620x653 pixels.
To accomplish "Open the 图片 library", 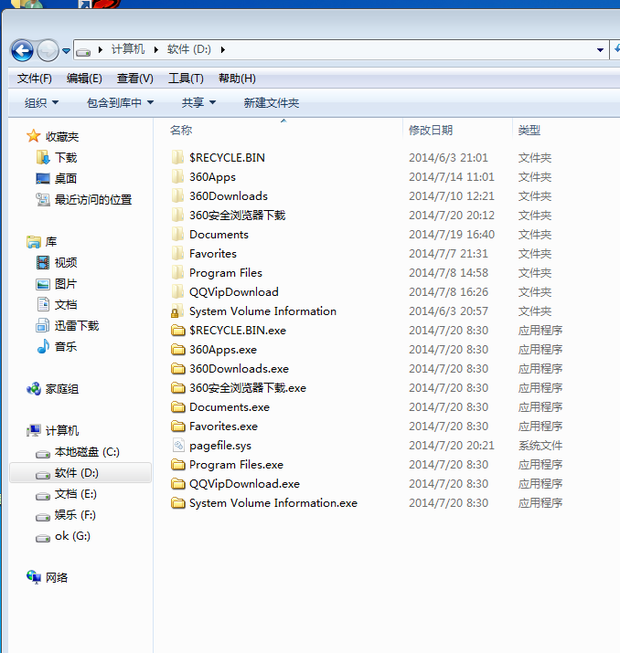I will pyautogui.click(x=66, y=284).
